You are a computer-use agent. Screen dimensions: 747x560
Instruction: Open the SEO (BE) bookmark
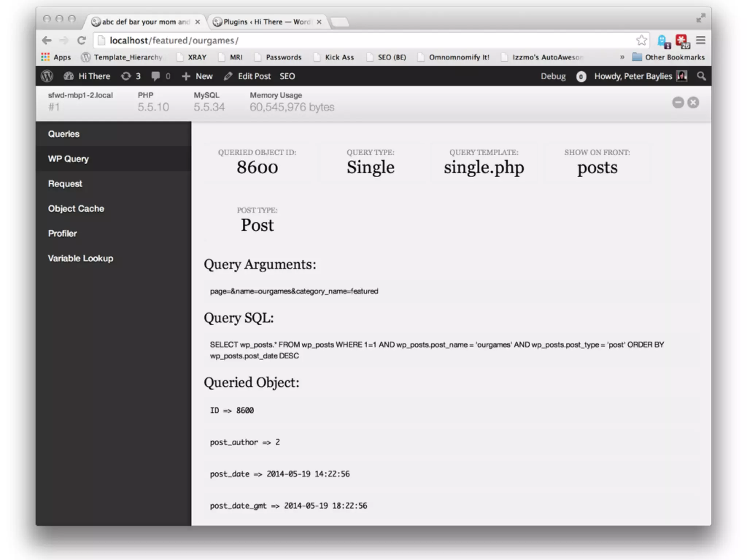tap(386, 57)
